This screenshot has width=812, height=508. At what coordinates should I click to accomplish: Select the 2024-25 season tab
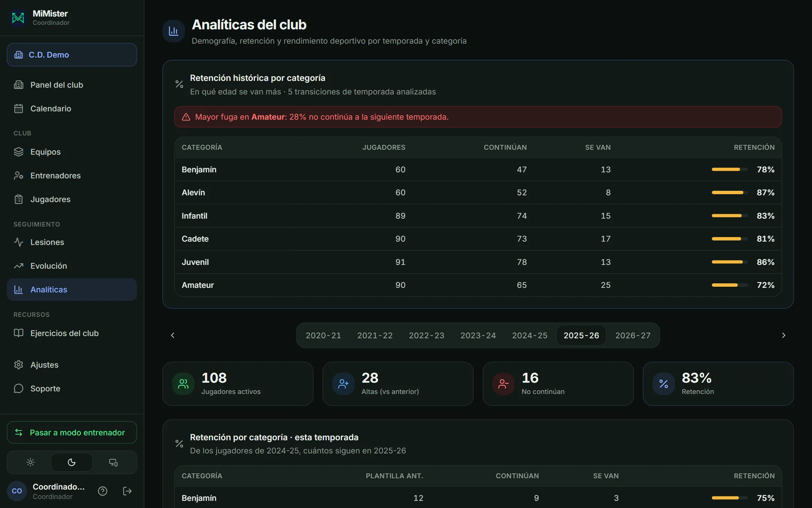click(x=530, y=335)
